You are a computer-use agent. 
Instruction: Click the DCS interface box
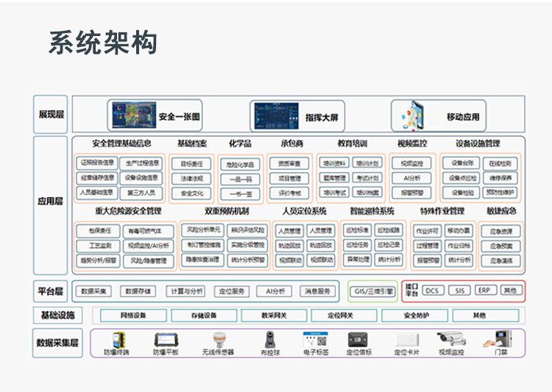click(432, 291)
